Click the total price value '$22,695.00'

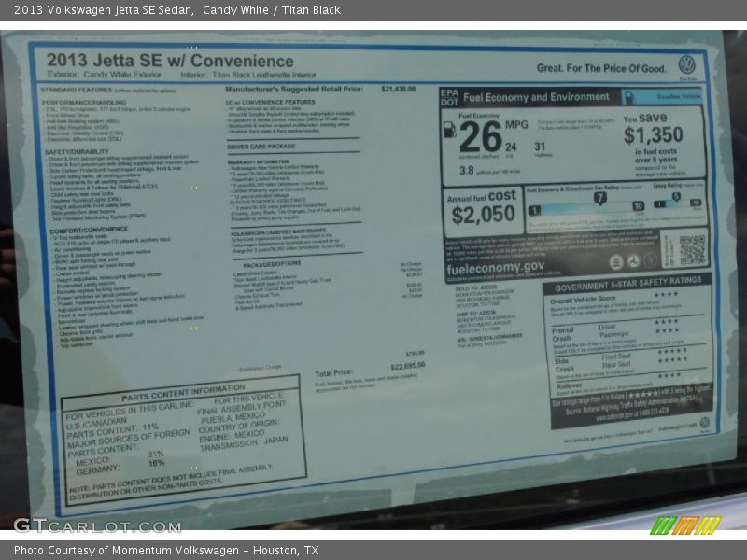[x=408, y=366]
